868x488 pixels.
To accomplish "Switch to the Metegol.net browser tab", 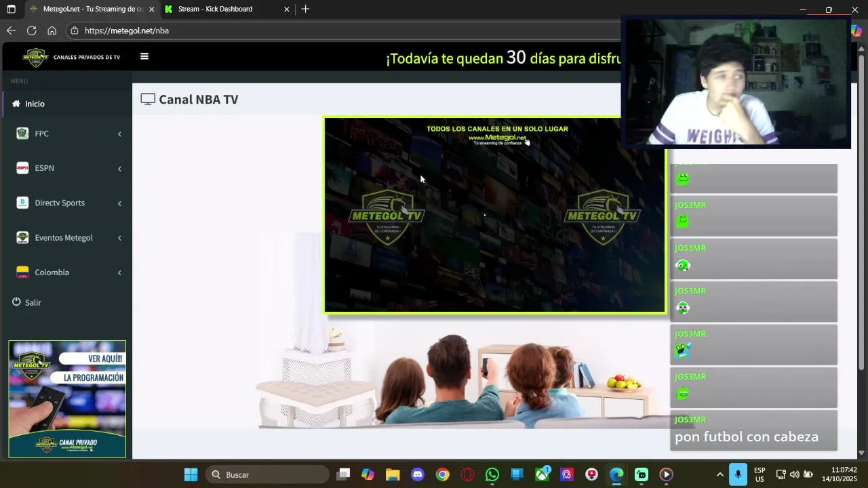I will 93,9.
